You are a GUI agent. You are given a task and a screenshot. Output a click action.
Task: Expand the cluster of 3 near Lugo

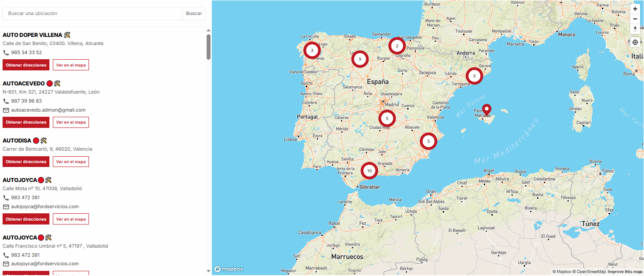pyautogui.click(x=312, y=51)
